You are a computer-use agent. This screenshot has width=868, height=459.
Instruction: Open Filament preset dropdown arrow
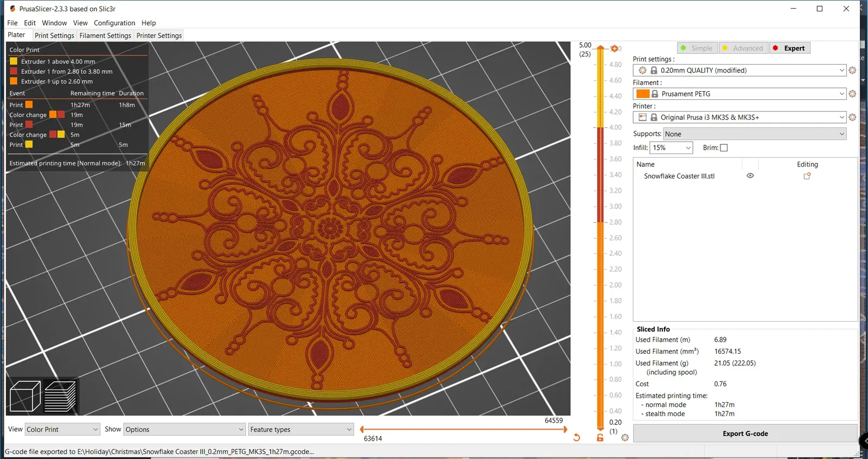click(x=842, y=94)
